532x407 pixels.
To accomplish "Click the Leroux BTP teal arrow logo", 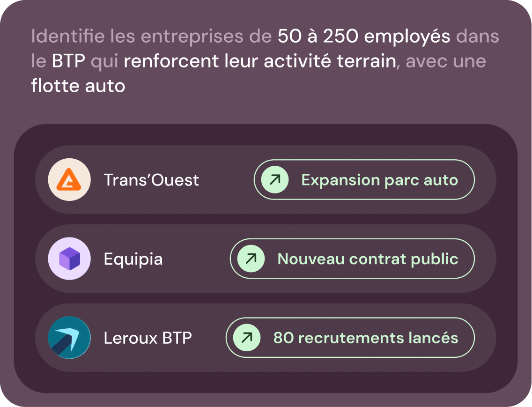I will [69, 338].
